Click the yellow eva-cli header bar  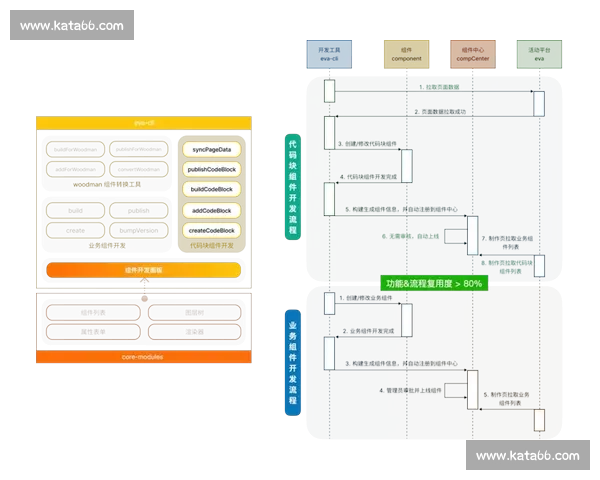143,123
